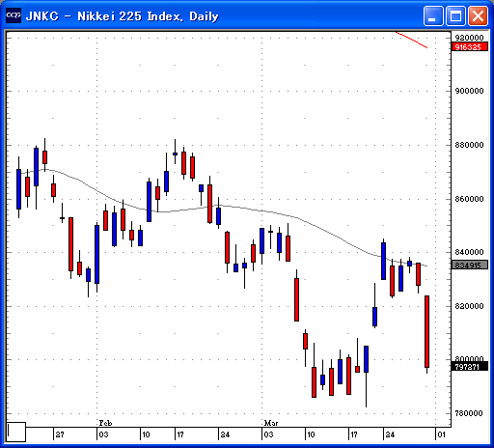Click the Mar 03 date marker

[x=269, y=434]
